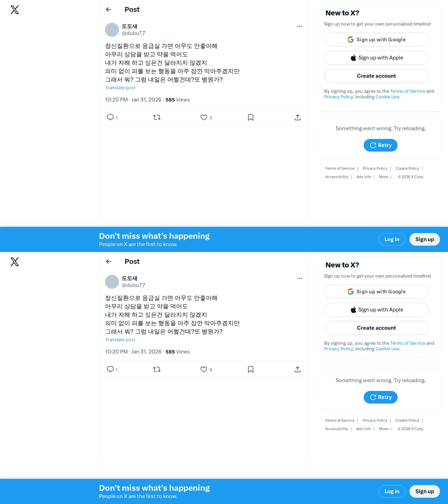Go back using the arrow beside the upper Post title

(x=108, y=9)
